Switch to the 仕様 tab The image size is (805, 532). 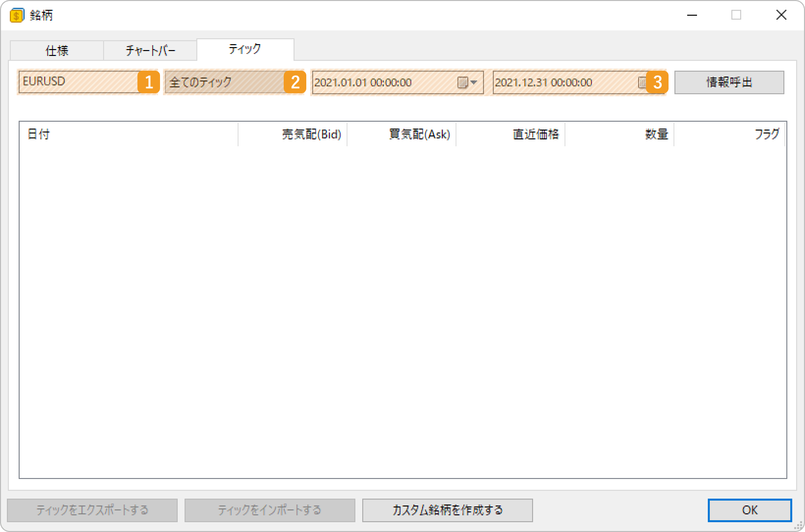pyautogui.click(x=57, y=51)
